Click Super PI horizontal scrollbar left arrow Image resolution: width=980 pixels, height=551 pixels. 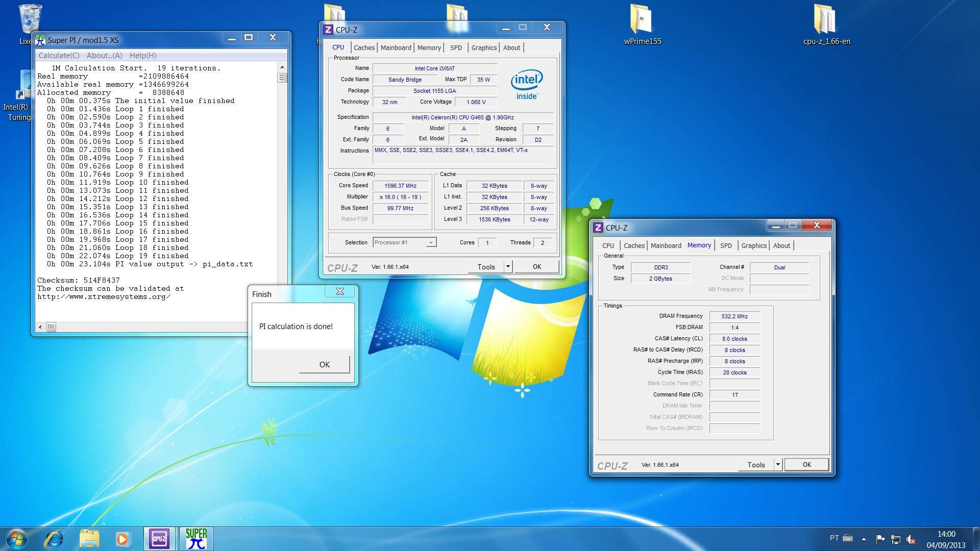[41, 327]
